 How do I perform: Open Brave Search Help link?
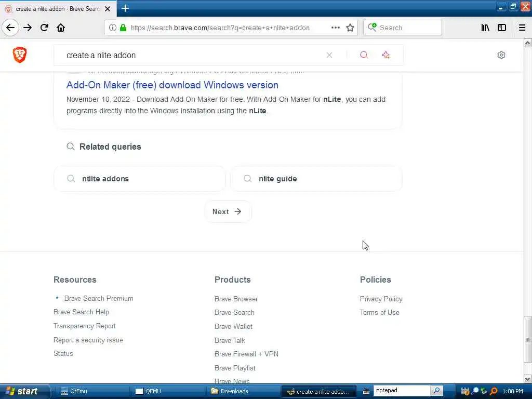coord(81,312)
